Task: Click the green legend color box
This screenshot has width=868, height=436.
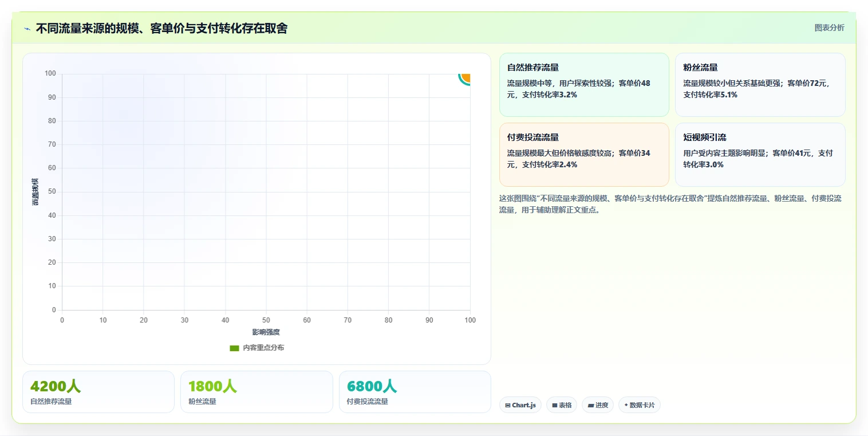Action: tap(234, 348)
